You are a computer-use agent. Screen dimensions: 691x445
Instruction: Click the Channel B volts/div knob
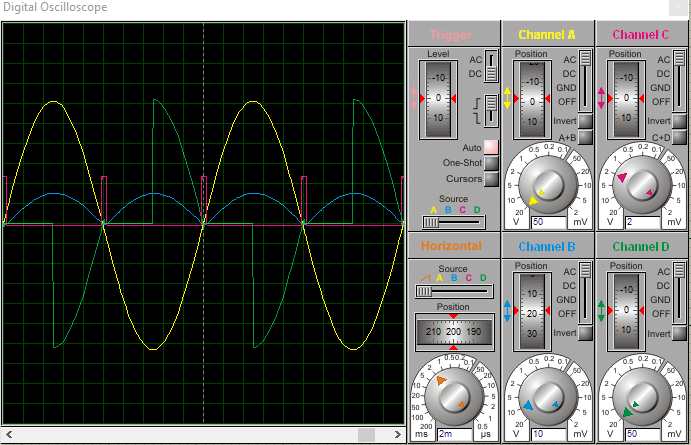[x=547, y=397]
